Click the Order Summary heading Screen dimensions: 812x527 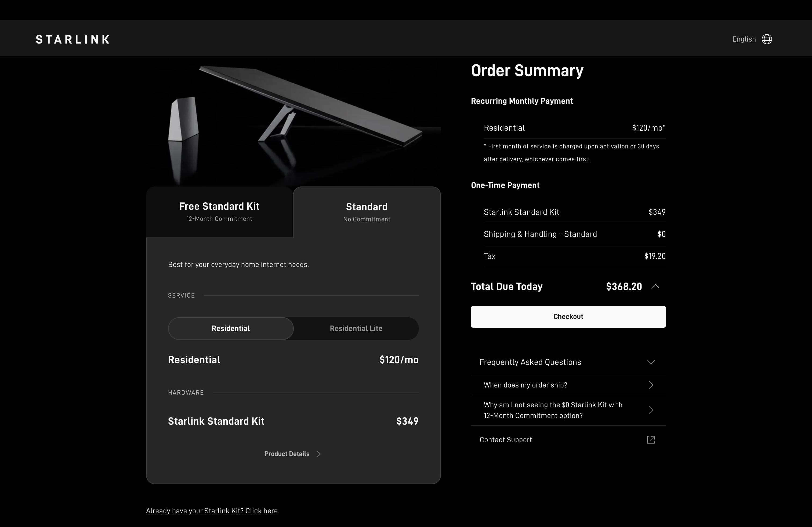[527, 71]
